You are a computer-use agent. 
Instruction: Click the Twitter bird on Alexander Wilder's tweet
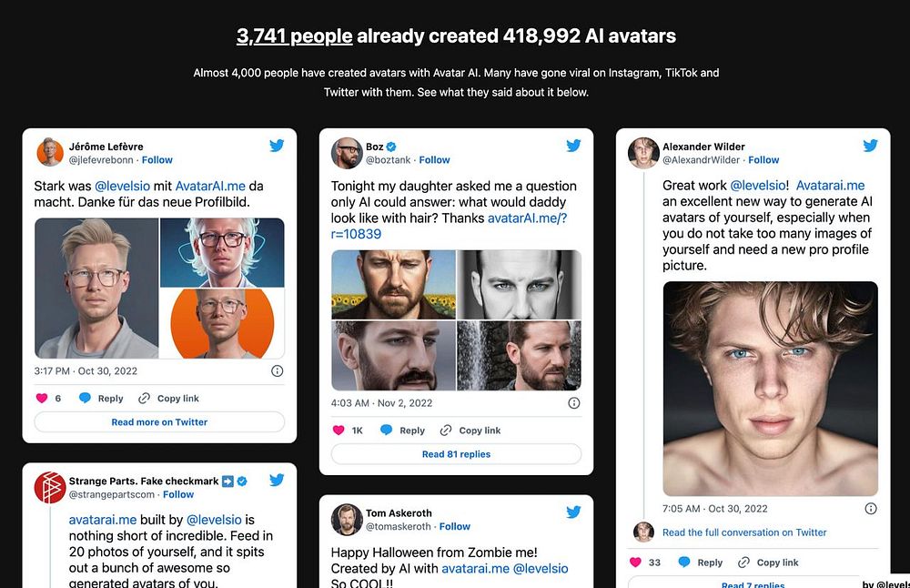coord(870,145)
